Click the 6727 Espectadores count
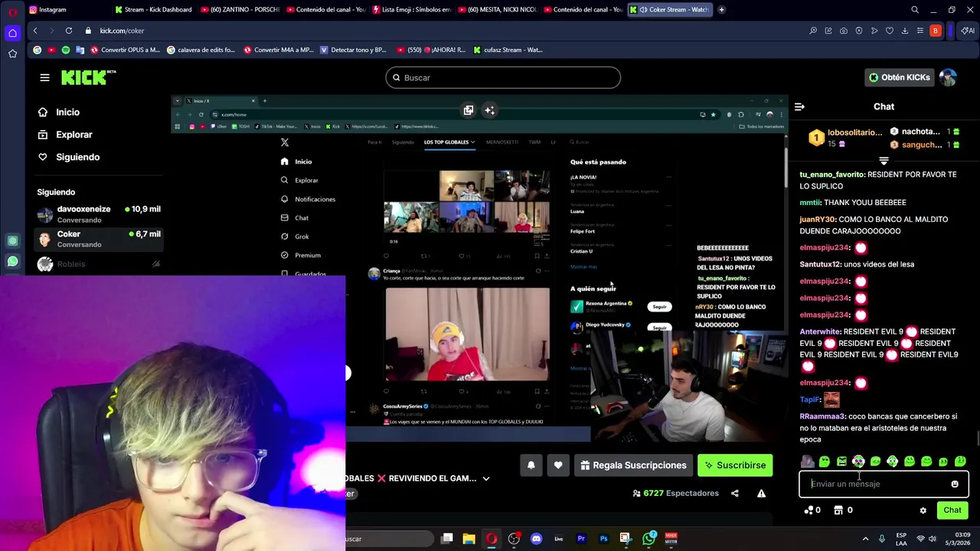Screen dimensions: 980x551 (x=675, y=494)
